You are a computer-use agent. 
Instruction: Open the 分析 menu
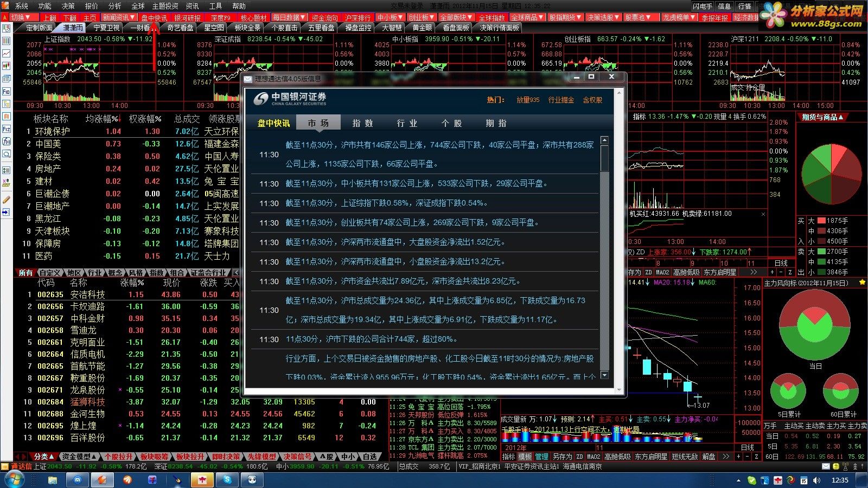coord(115,6)
